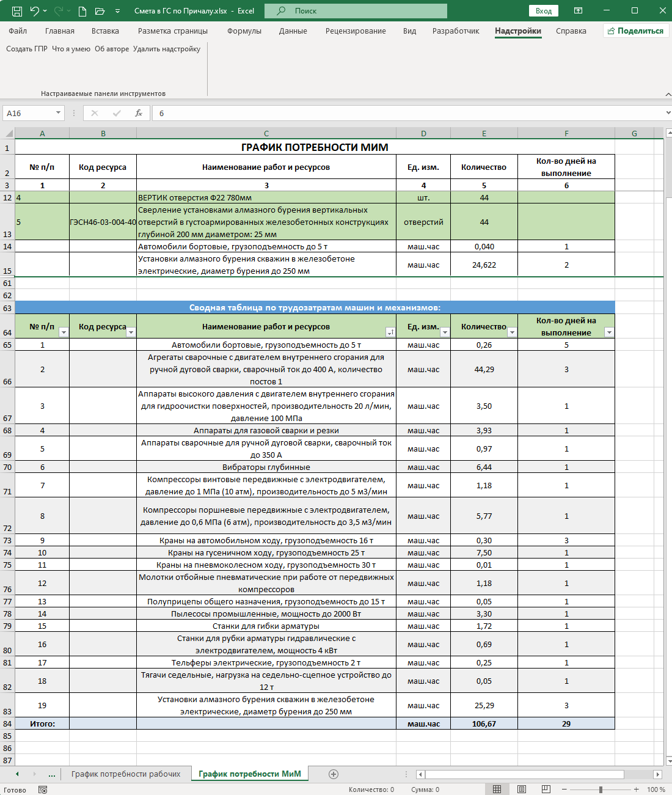Add a new sheet with plus button

[334, 774]
